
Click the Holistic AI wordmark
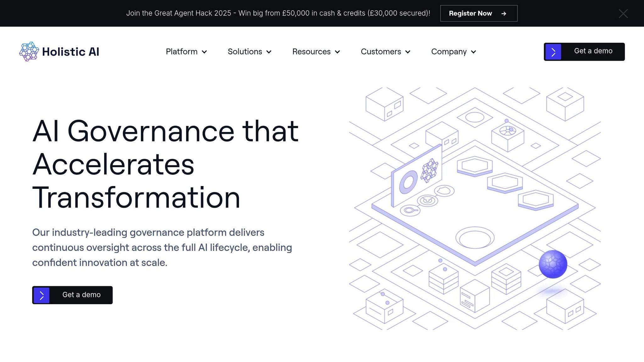tap(70, 52)
